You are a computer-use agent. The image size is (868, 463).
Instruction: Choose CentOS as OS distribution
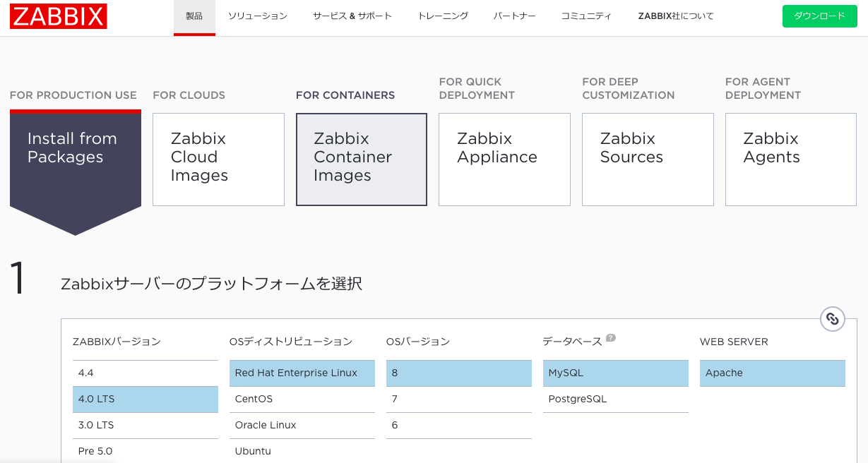302,399
